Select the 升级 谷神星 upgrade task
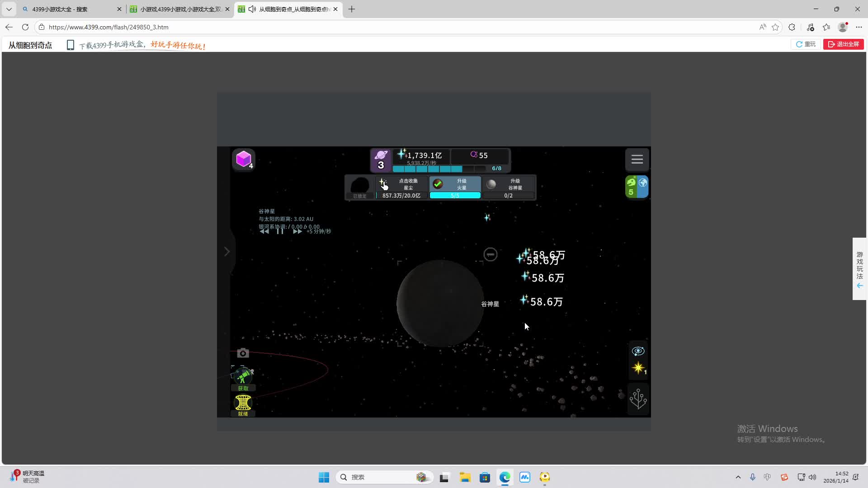Viewport: 868px width, 488px height. tap(509, 187)
